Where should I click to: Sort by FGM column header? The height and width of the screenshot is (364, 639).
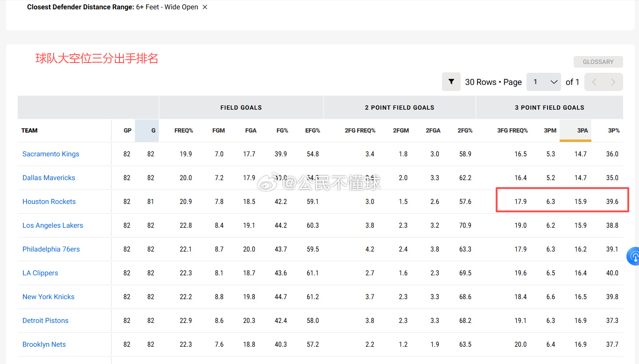pos(218,131)
